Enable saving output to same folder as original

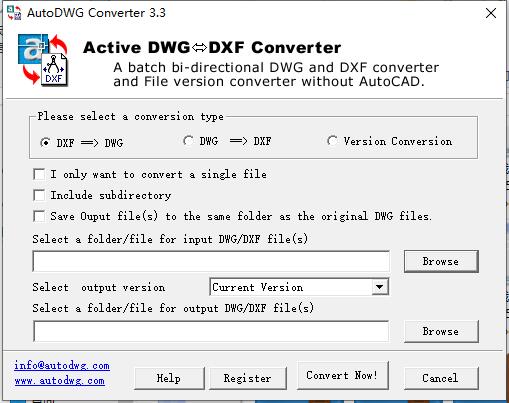pyautogui.click(x=39, y=216)
